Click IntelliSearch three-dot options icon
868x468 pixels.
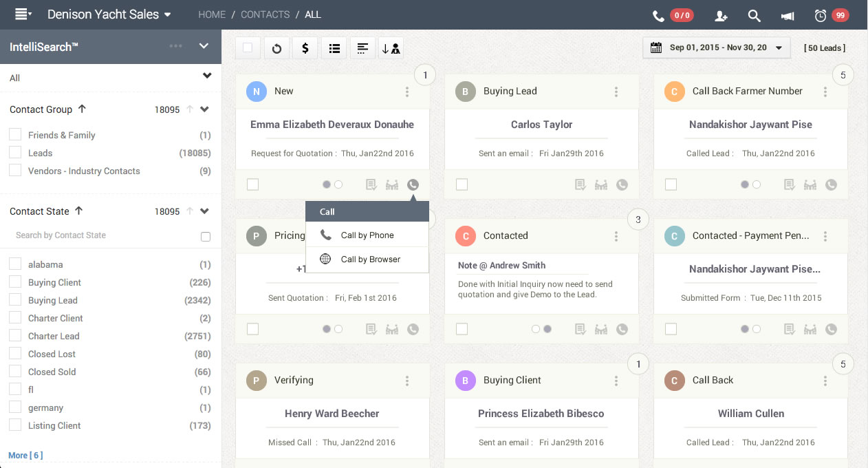click(x=176, y=46)
